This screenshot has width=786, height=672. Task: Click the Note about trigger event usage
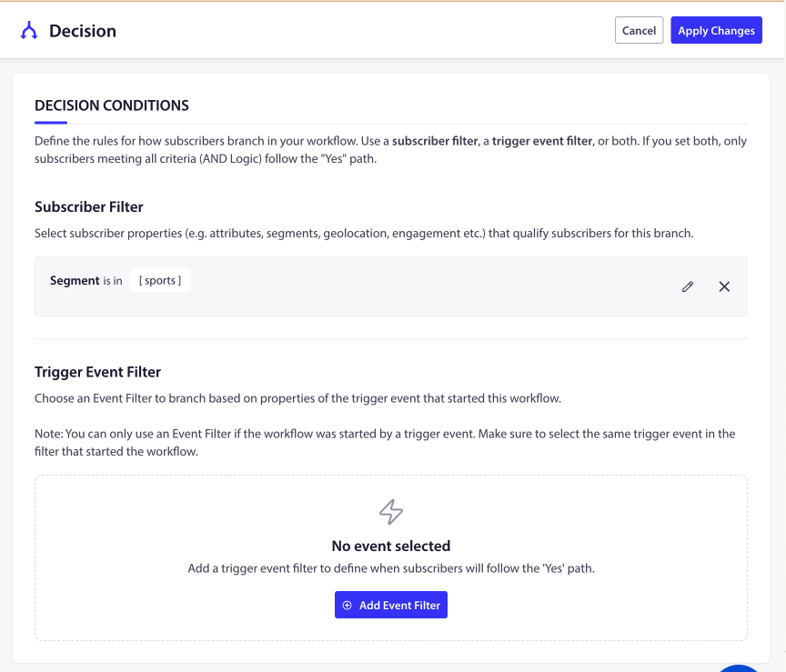[384, 442]
